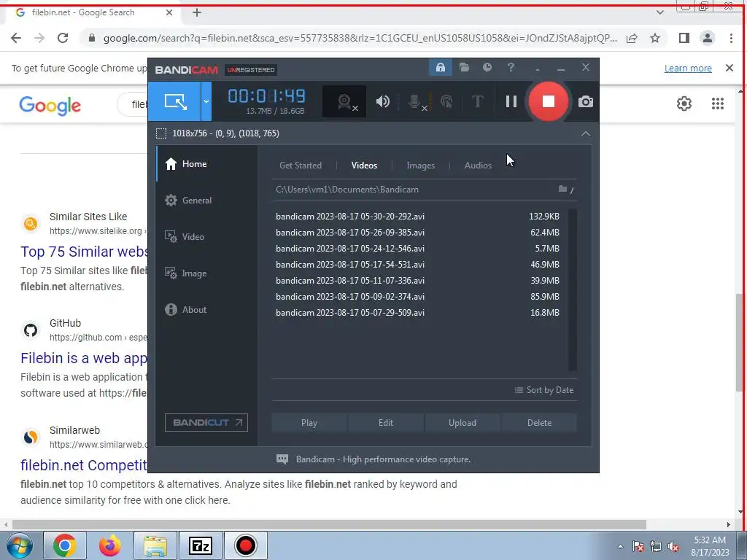Click the Chrome address bar URL
This screenshot has width=747, height=560.
360,38
